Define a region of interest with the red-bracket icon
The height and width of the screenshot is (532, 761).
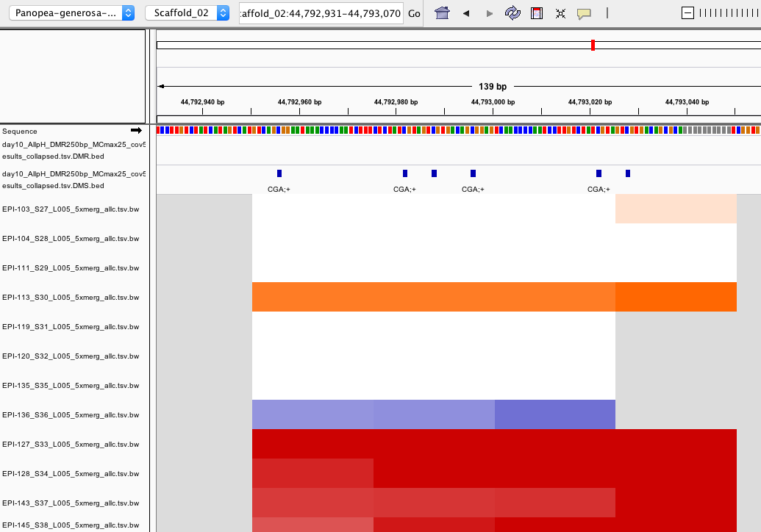coord(536,12)
